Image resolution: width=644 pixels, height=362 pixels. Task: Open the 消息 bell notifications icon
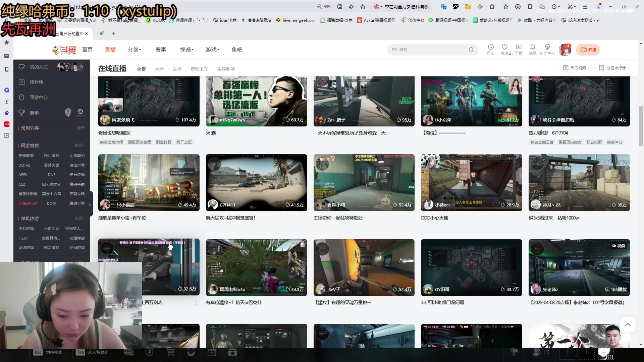point(533,49)
